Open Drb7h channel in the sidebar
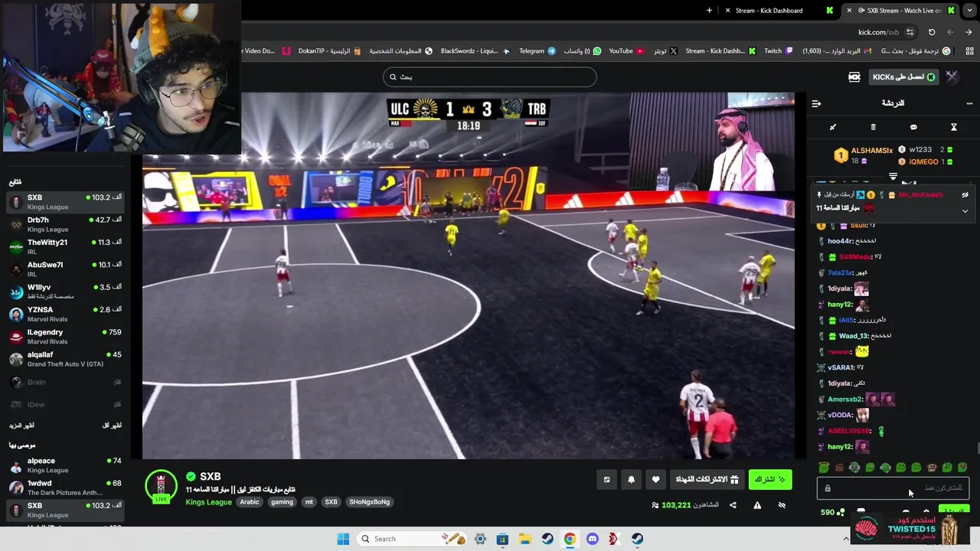This screenshot has width=980, height=551. tap(65, 224)
